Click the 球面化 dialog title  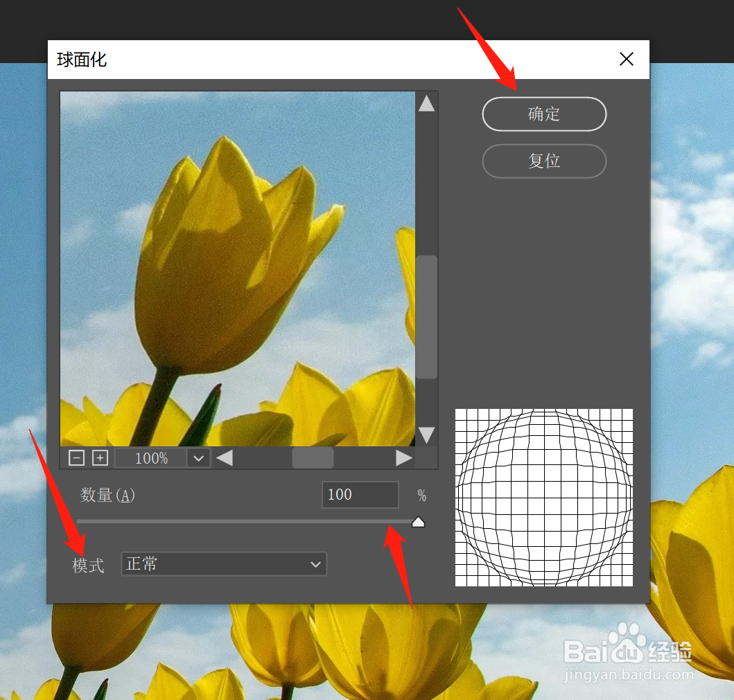[x=82, y=60]
